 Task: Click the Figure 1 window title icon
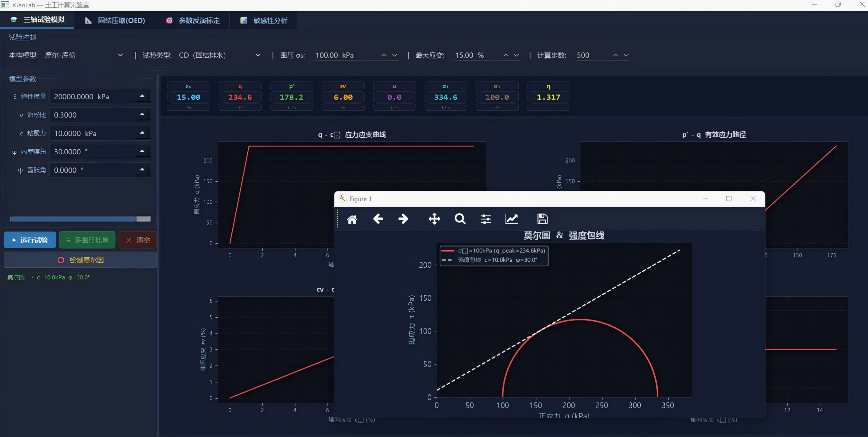point(342,198)
